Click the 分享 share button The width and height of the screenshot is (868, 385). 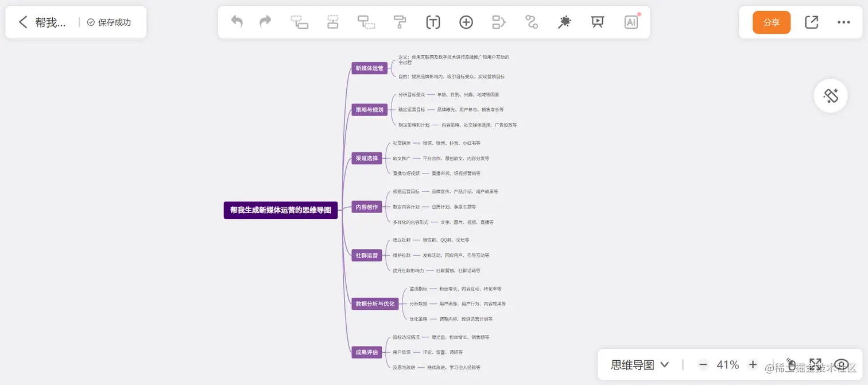(x=772, y=22)
